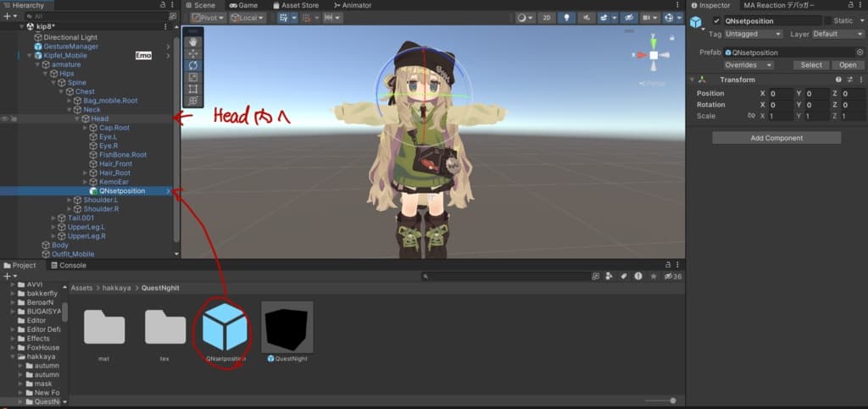
Task: Select the Rect transform tool
Action: click(192, 89)
